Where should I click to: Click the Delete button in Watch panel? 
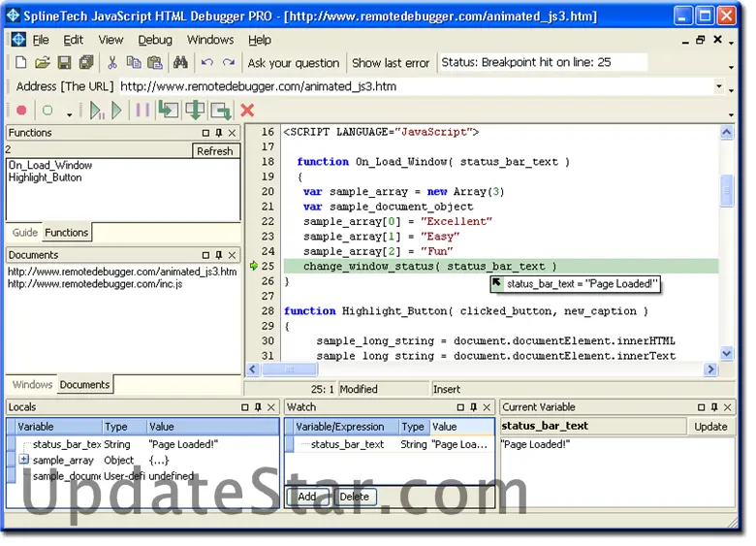click(355, 497)
